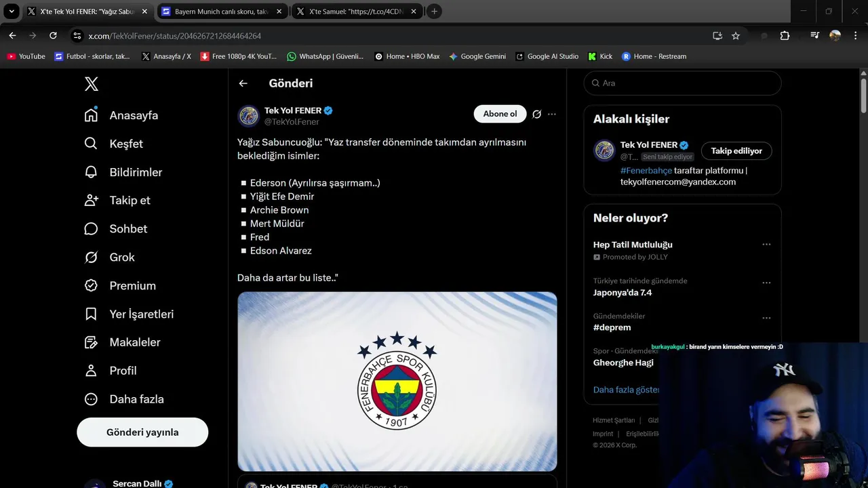Click the Sercan Dallı account at the bottom
The height and width of the screenshot is (488, 868).
(129, 483)
